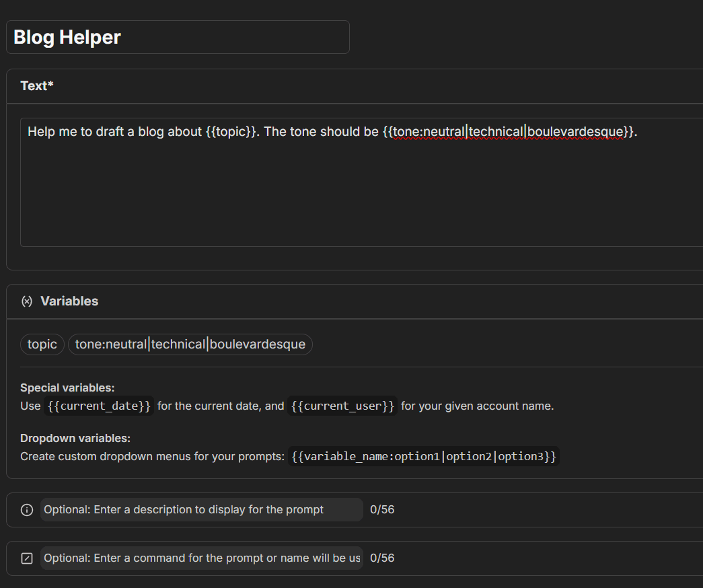This screenshot has width=703, height=588.
Task: Click the word boulevardesque in prompt text
Action: (x=575, y=132)
